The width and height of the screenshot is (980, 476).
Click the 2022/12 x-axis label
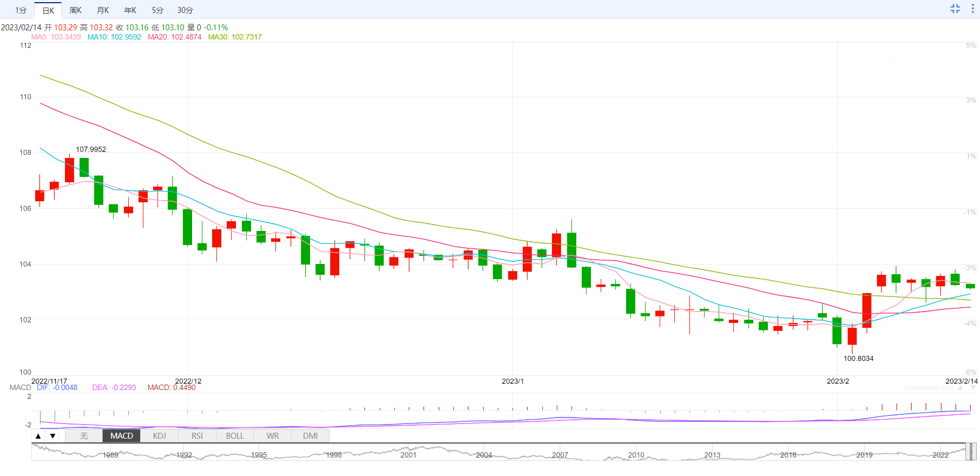click(x=188, y=381)
